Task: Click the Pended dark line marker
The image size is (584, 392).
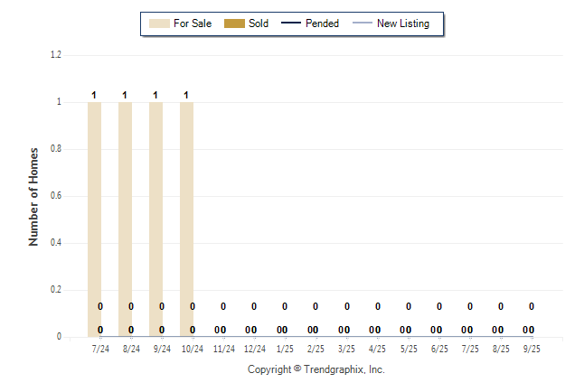Action: (290, 23)
